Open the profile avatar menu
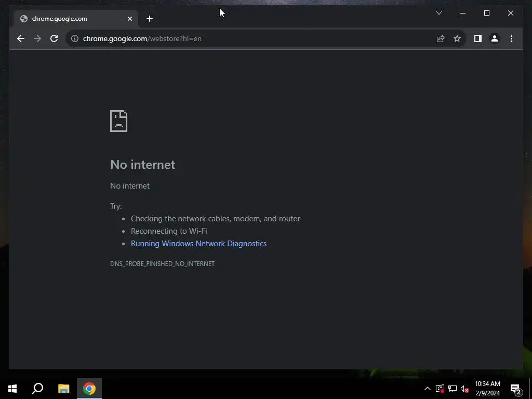 coord(495,38)
